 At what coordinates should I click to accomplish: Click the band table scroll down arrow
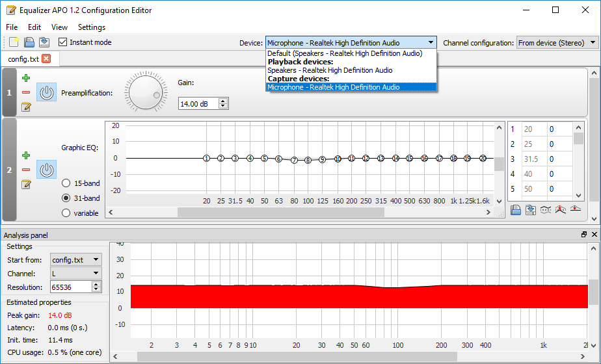coord(578,196)
